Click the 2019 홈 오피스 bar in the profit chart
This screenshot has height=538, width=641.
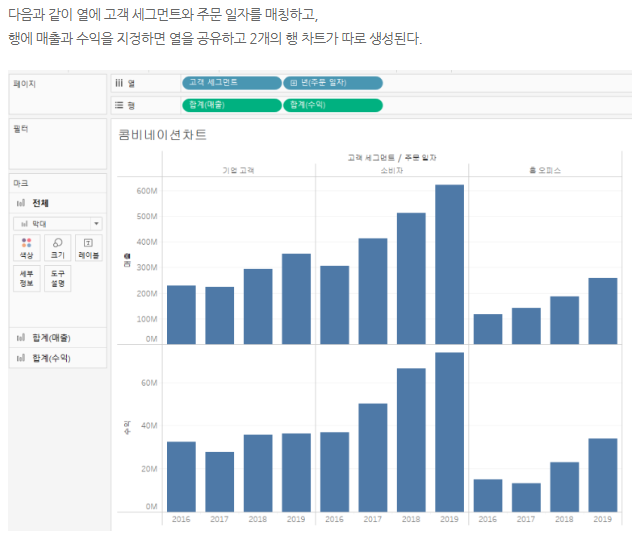603,475
